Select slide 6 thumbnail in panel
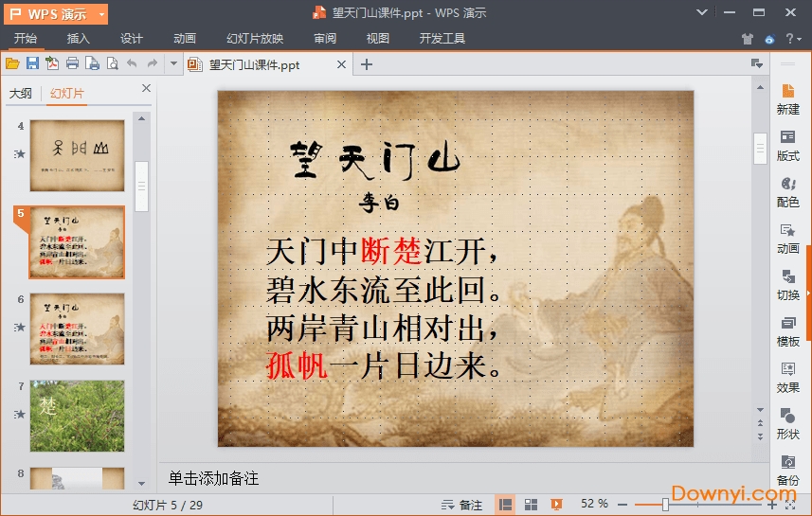This screenshot has width=812, height=516. 77,329
